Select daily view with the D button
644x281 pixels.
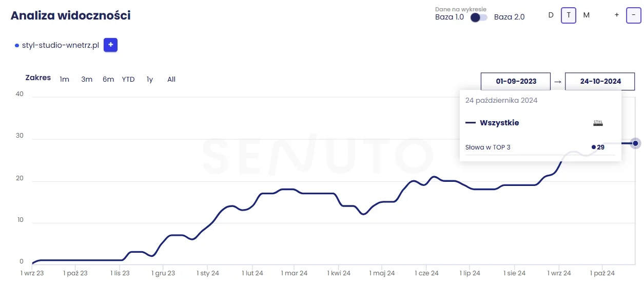pos(551,15)
